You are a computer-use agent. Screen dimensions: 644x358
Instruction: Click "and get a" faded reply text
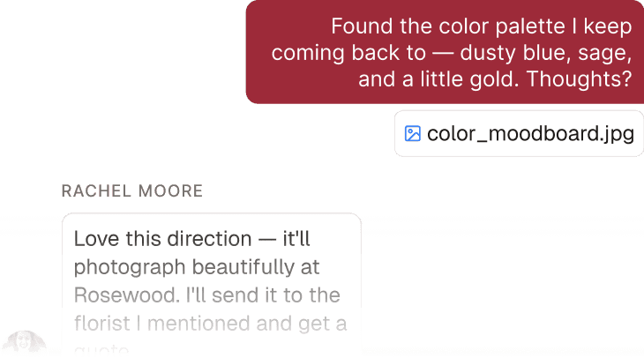(302, 324)
